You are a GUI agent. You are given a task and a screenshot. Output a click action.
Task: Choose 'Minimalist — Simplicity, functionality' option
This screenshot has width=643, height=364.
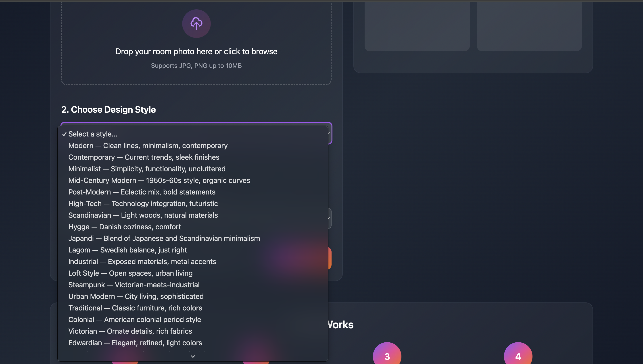click(147, 169)
